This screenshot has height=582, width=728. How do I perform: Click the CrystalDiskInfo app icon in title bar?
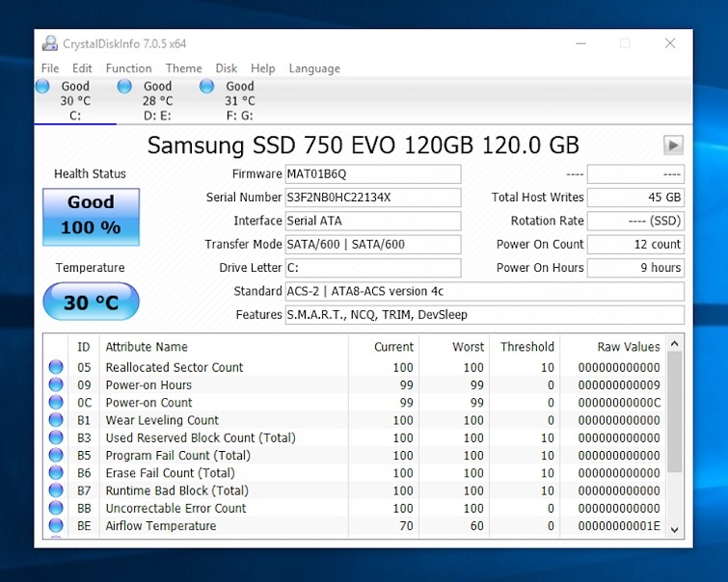[50, 43]
